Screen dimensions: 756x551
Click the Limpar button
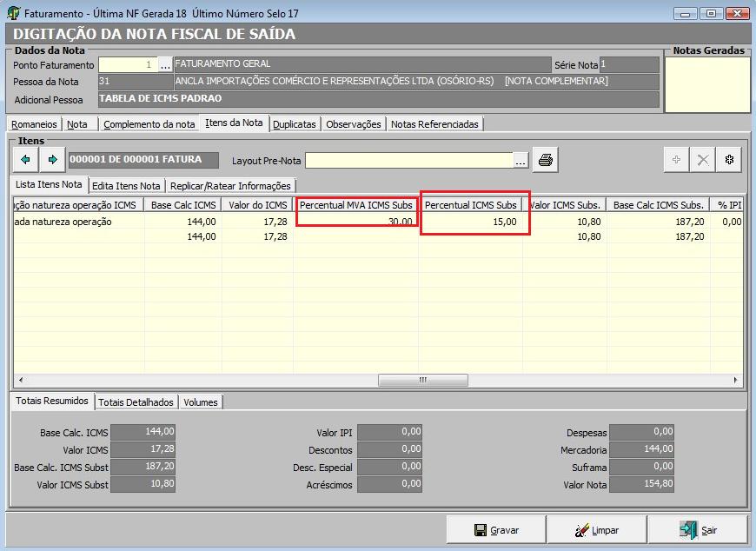pyautogui.click(x=596, y=530)
